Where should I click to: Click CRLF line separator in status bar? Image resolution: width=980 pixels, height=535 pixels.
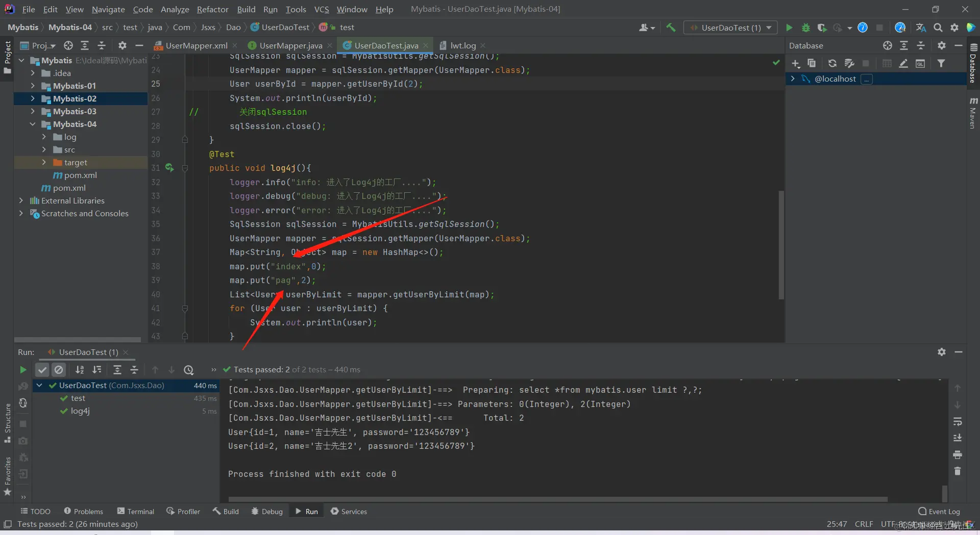tap(864, 524)
